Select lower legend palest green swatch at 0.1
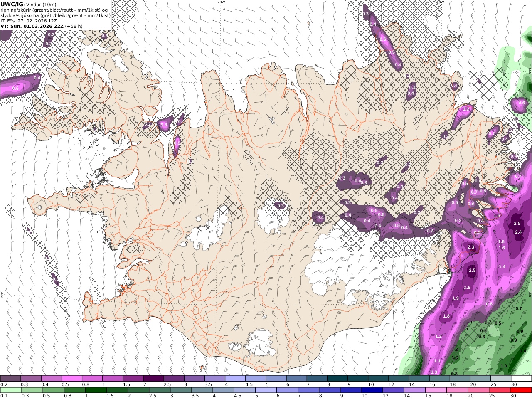Viewport: 532px width, 399px height. 11,390
